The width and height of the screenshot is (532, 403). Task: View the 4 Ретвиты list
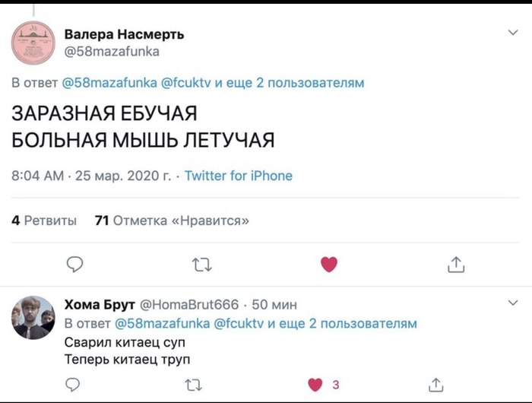(44, 221)
